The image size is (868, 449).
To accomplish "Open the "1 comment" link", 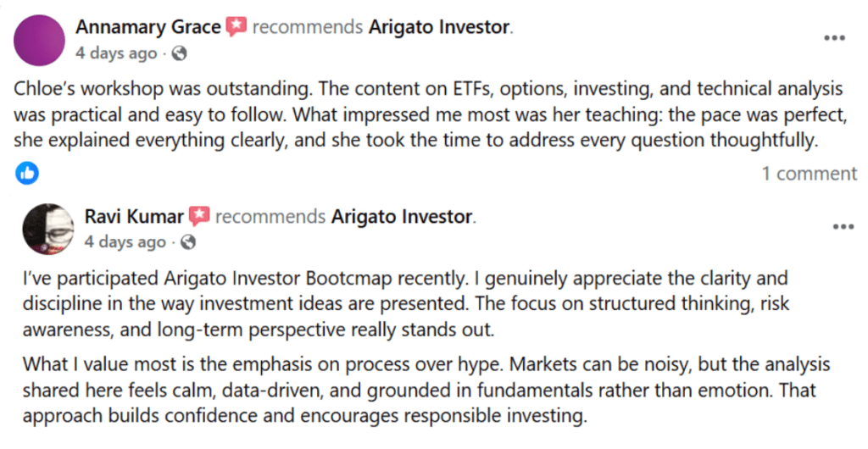I will pos(809,174).
